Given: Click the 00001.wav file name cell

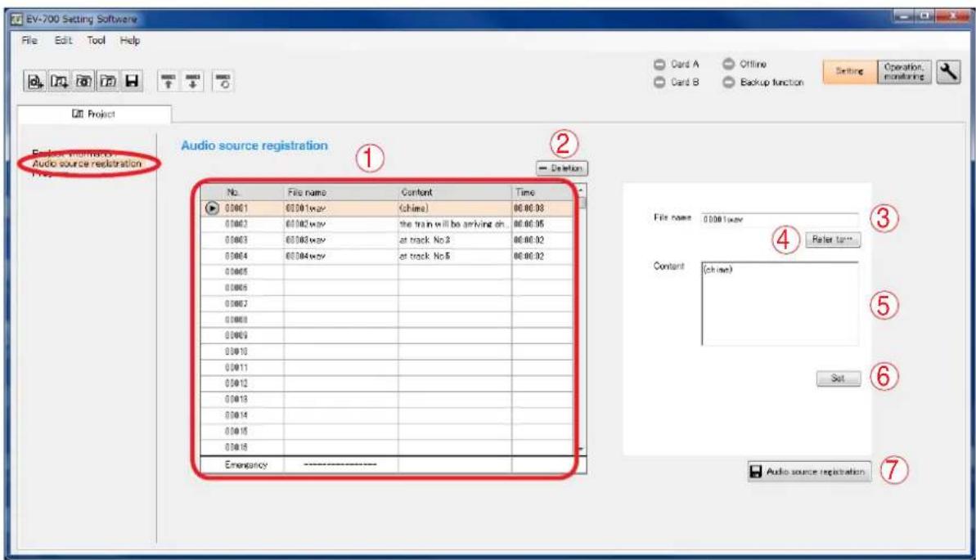Looking at the screenshot, I should pos(341,208).
